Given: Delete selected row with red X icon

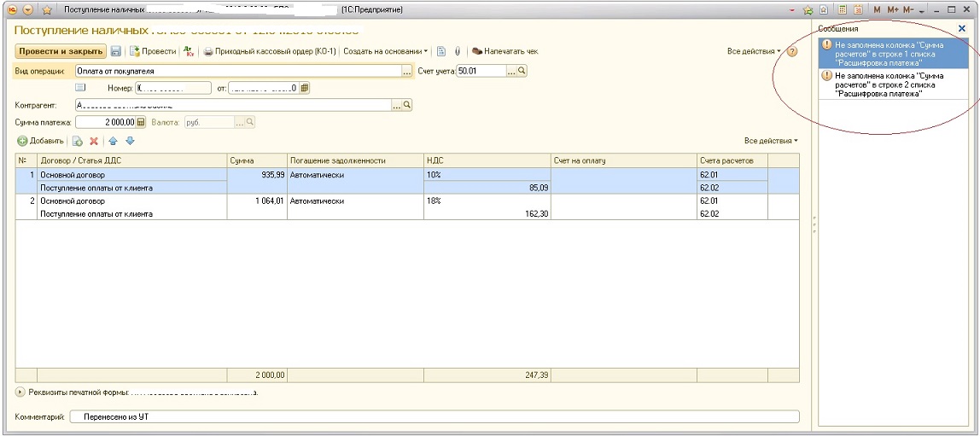Looking at the screenshot, I should (x=95, y=141).
